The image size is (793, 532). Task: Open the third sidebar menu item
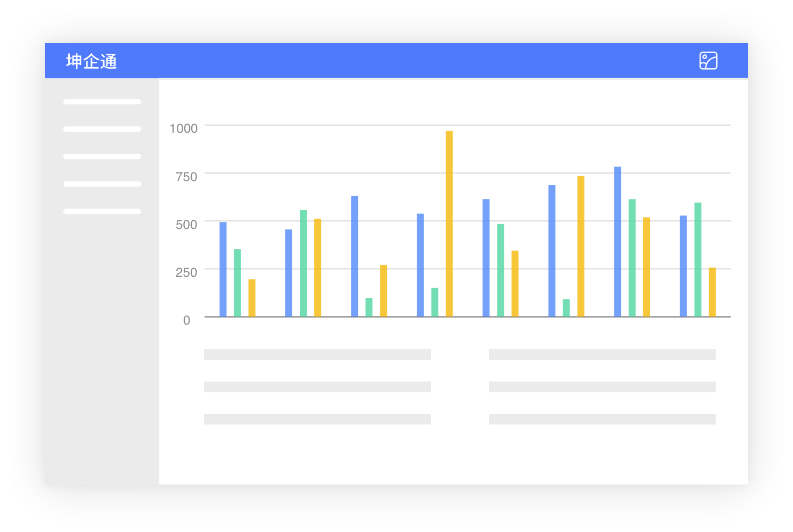(x=102, y=156)
